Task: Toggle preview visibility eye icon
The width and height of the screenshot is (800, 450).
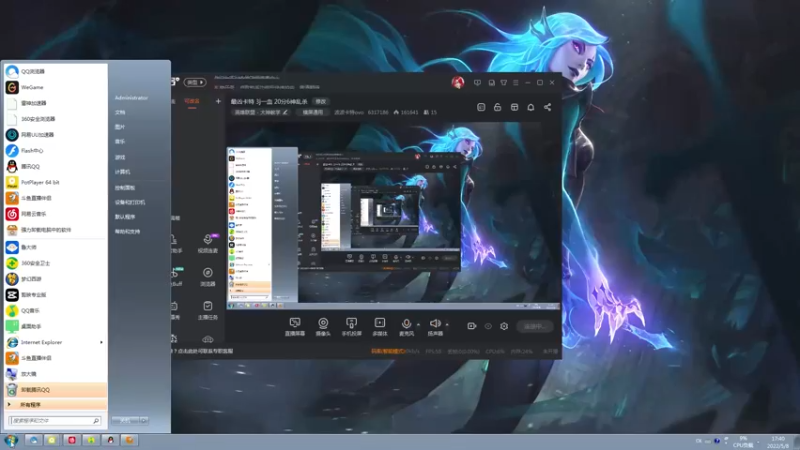Action: 488,326
